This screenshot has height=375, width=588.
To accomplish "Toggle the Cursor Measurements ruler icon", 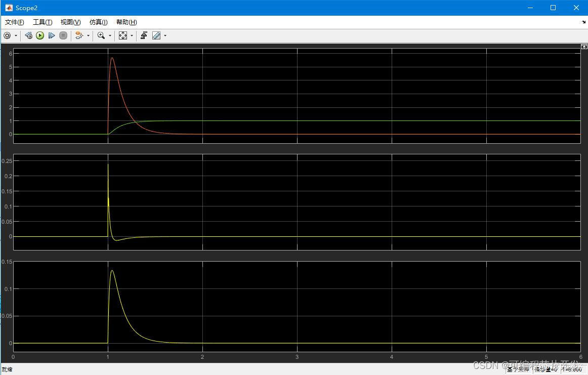I will (x=156, y=35).
